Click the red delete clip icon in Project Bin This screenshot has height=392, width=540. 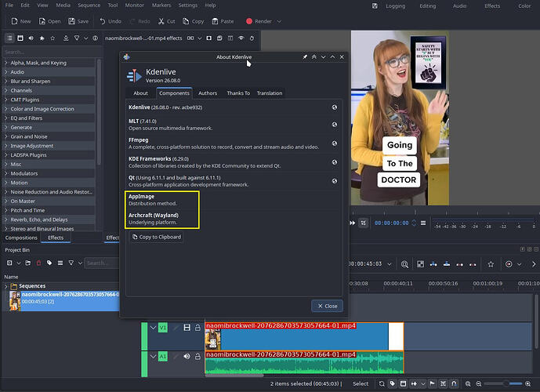coord(38,263)
